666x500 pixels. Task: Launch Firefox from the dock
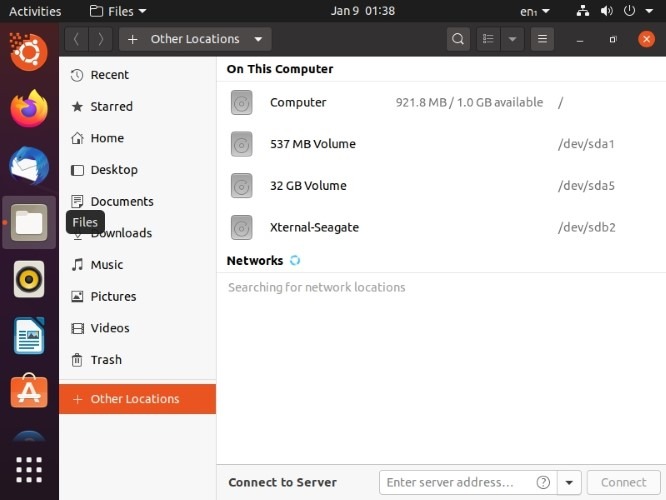(29, 109)
